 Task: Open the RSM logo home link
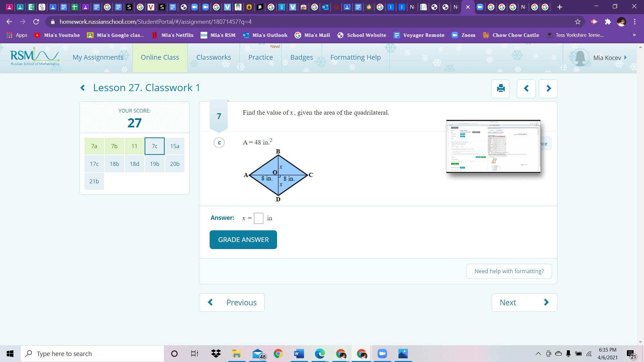pyautogui.click(x=35, y=57)
